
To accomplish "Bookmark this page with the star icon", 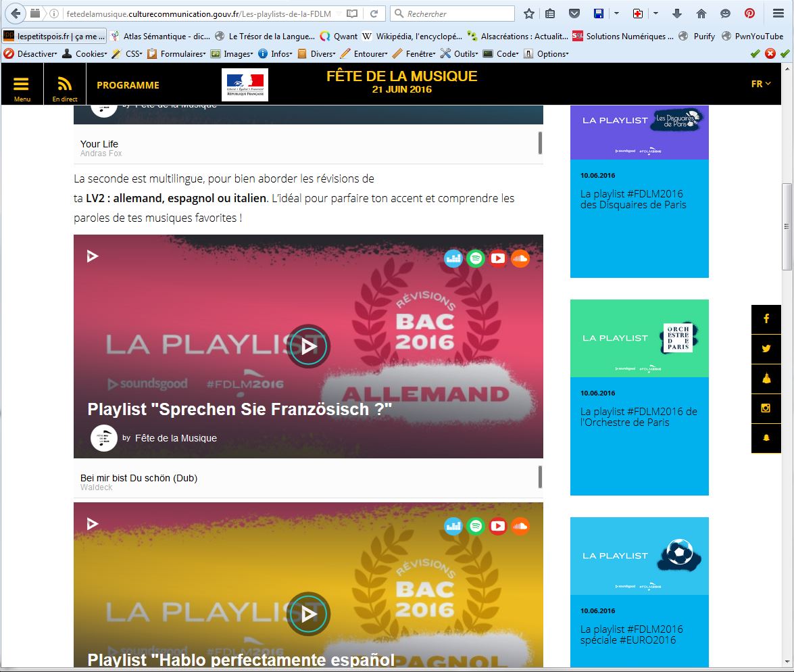I will (x=529, y=14).
